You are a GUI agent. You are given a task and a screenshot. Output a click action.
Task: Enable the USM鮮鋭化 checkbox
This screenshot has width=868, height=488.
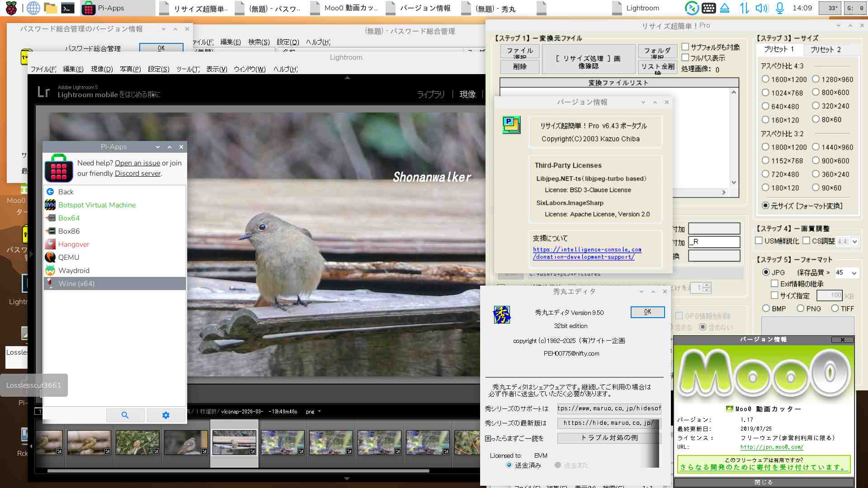point(759,241)
